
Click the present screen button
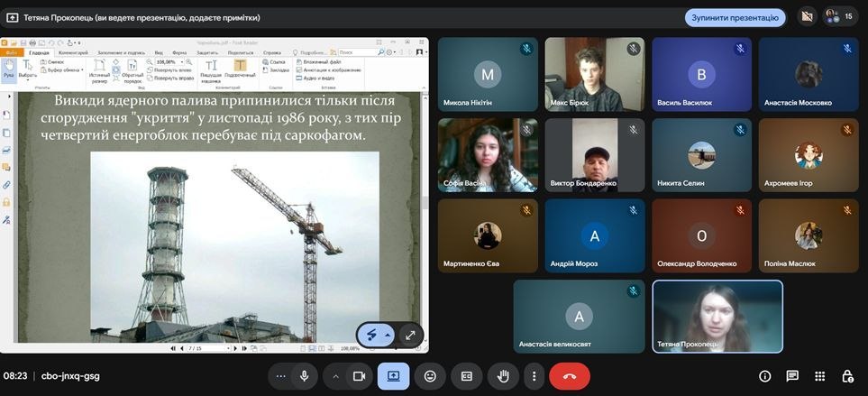click(x=394, y=376)
